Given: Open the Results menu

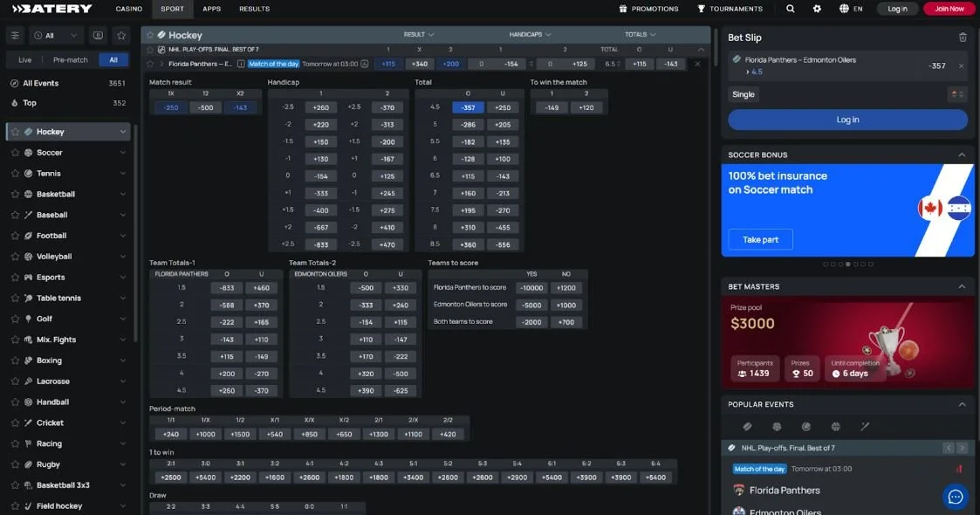Looking at the screenshot, I should click(x=254, y=9).
